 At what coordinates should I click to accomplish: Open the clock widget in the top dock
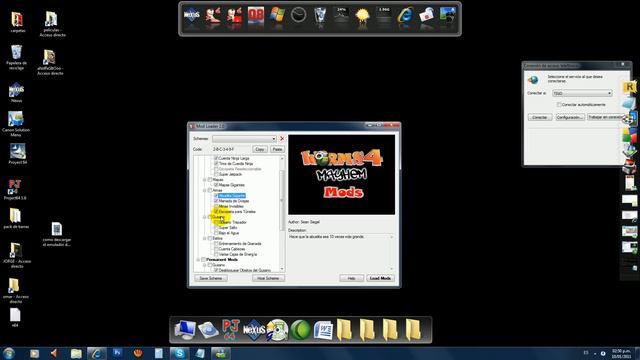pos(298,15)
